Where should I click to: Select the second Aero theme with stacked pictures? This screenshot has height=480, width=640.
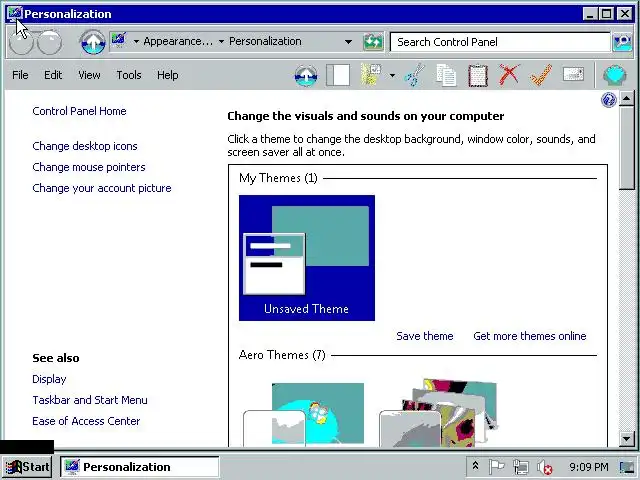438,413
